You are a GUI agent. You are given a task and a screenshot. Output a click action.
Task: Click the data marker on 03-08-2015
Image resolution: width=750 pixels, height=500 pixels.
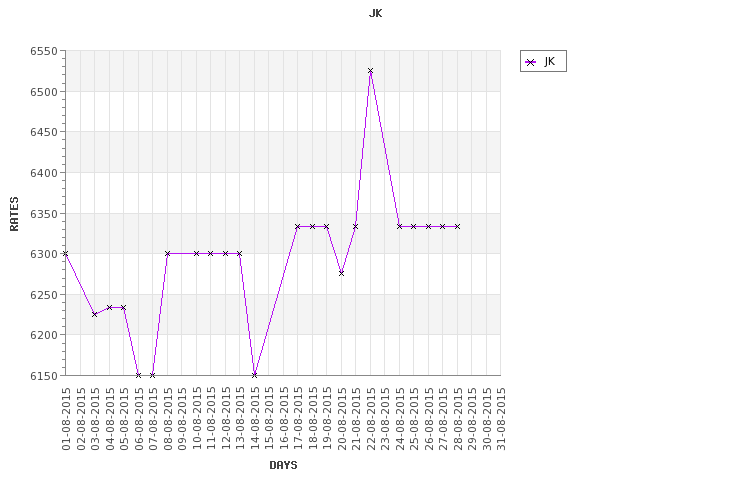click(x=95, y=314)
